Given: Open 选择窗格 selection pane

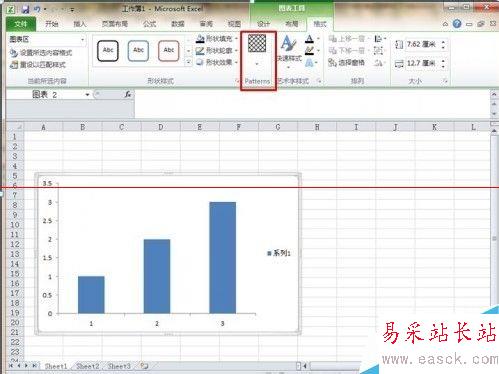Looking at the screenshot, I should coord(347,62).
